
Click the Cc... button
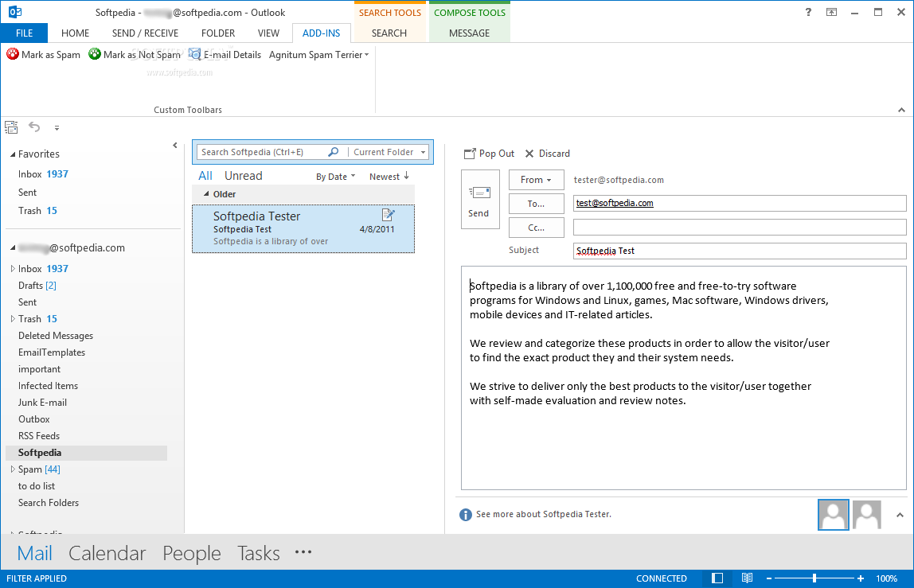tap(537, 228)
